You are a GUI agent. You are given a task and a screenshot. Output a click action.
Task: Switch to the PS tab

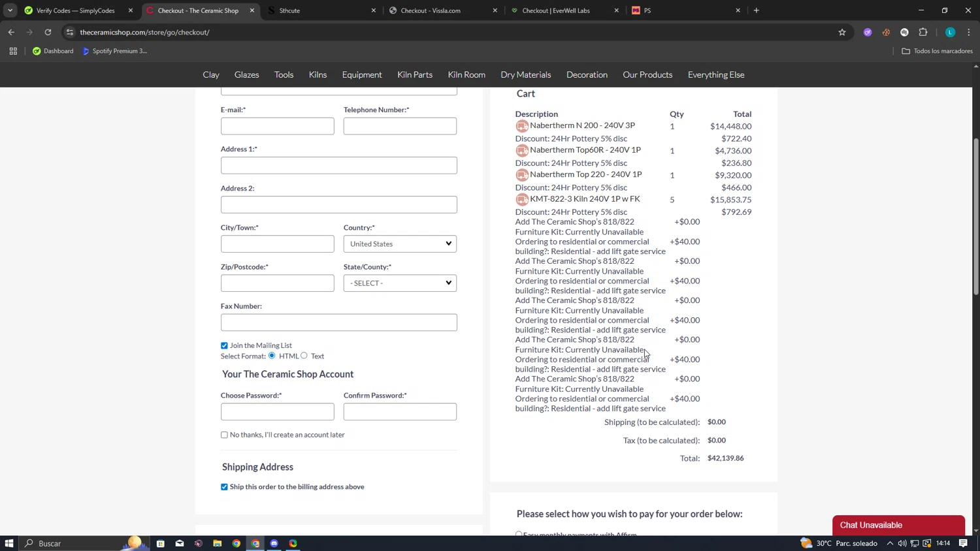pyautogui.click(x=687, y=10)
